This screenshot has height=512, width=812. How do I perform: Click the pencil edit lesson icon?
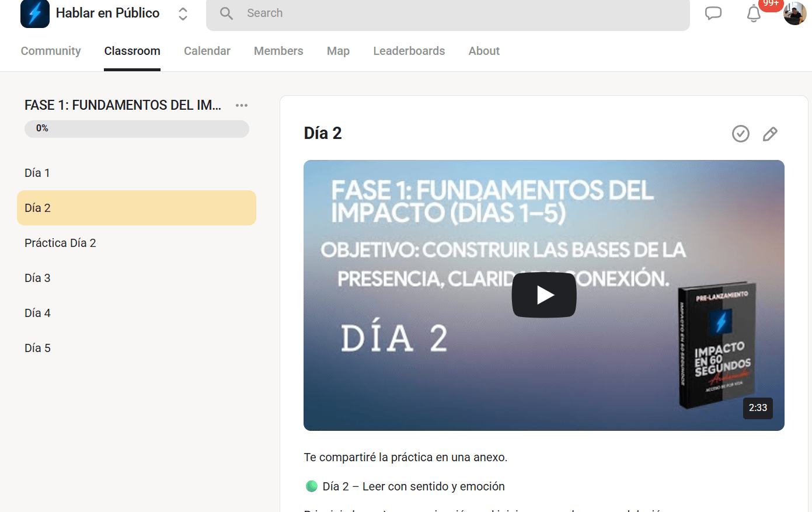pos(770,134)
